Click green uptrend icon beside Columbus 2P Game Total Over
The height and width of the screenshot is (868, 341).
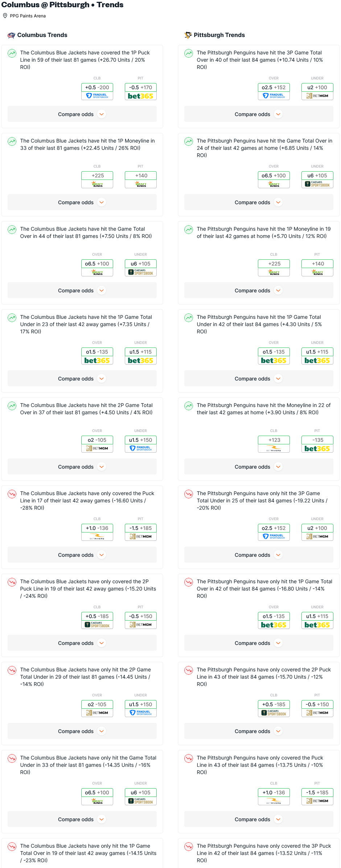click(12, 406)
